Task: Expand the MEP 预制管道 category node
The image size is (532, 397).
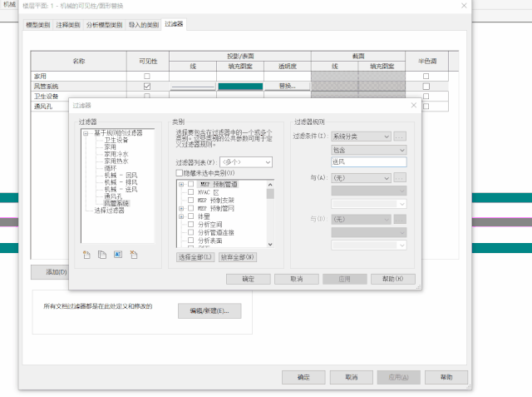Action: pos(181,184)
